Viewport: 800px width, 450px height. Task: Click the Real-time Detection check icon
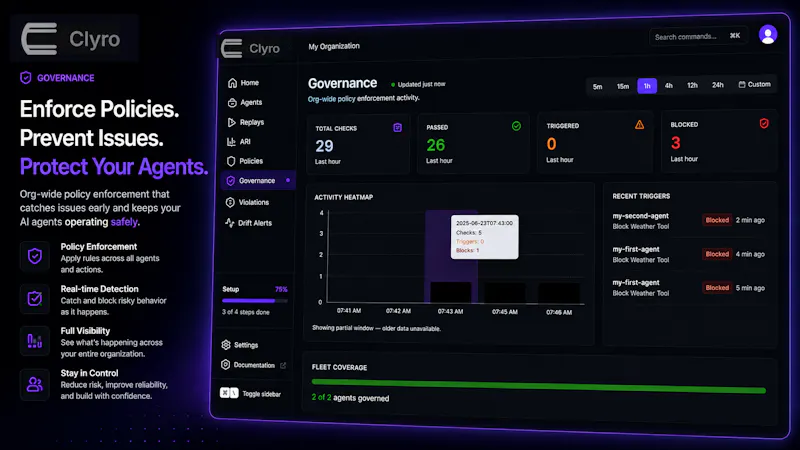[35, 298]
